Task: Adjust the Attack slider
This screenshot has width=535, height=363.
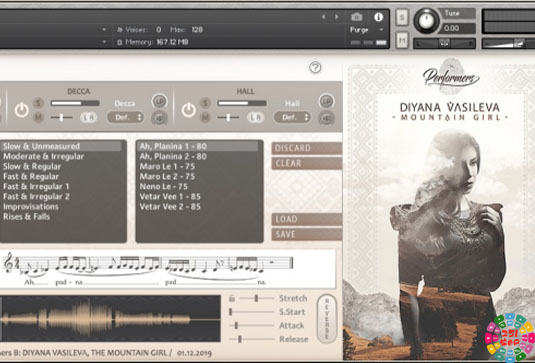Action: (x=252, y=325)
